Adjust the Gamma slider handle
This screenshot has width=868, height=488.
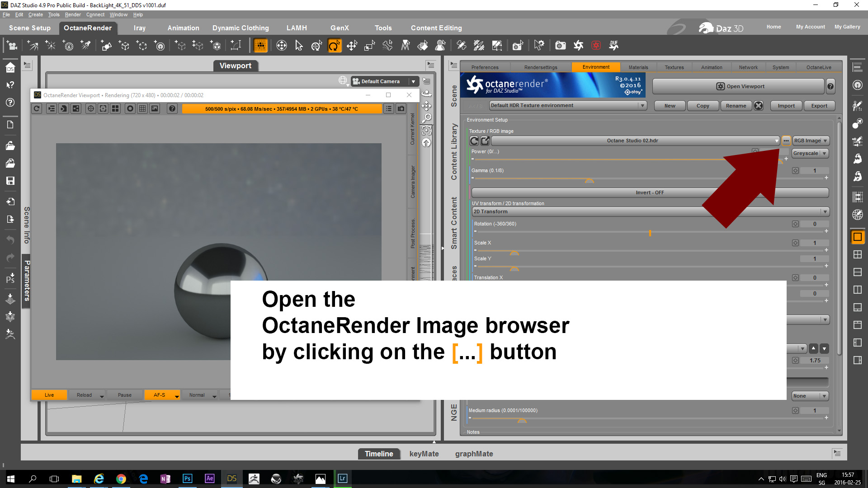pos(589,181)
